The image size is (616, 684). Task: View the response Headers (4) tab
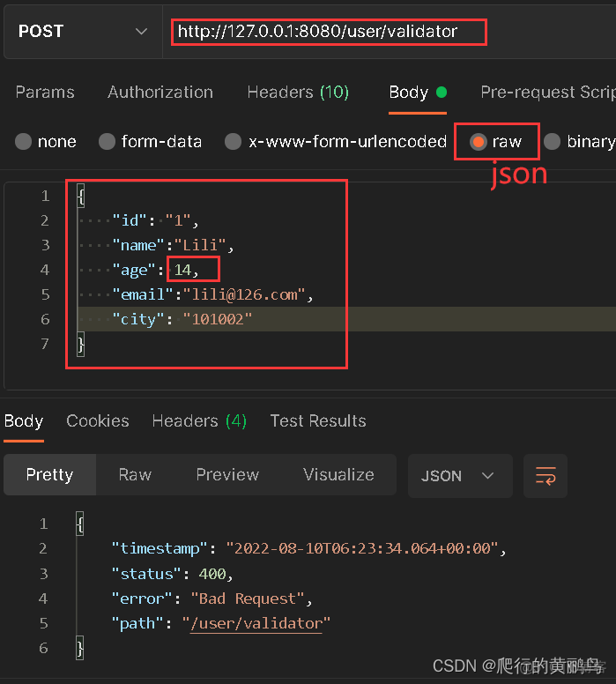pyautogui.click(x=199, y=421)
